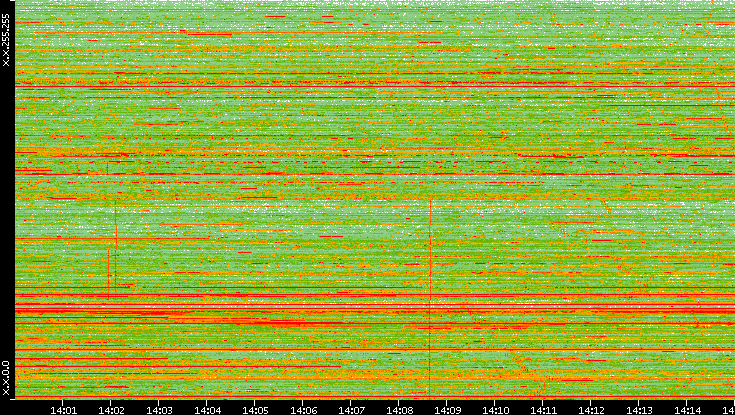Image resolution: width=735 pixels, height=415 pixels.
Task: Select the 14:03 time tick label
Action: pos(159,411)
